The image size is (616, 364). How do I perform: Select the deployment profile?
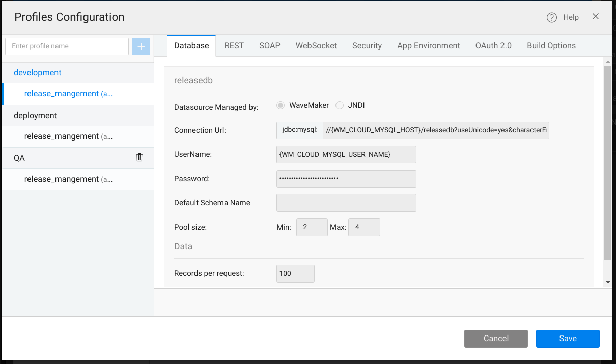pyautogui.click(x=35, y=115)
